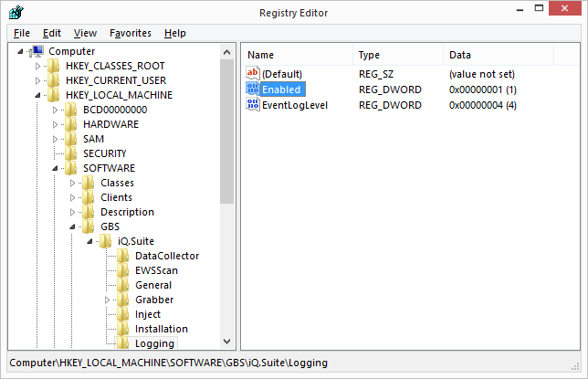
Task: Expand the HKEY_CURRENT_USER key
Action: pyautogui.click(x=37, y=80)
